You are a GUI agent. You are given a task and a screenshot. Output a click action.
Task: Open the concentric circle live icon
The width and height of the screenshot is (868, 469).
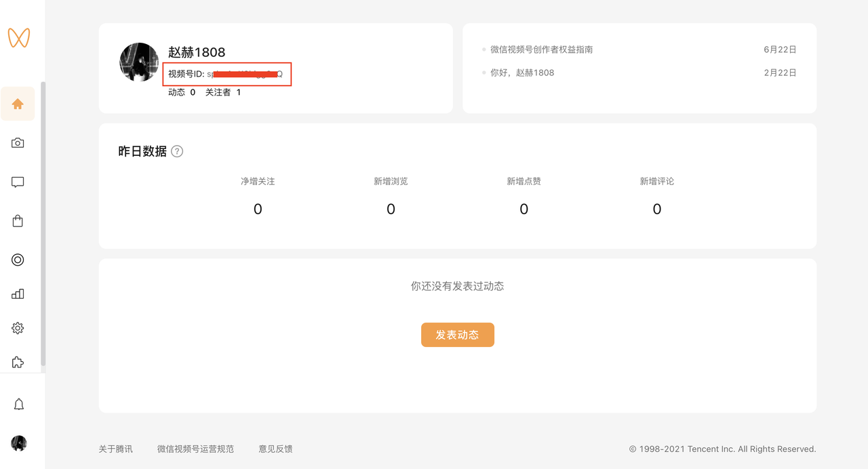click(x=18, y=260)
